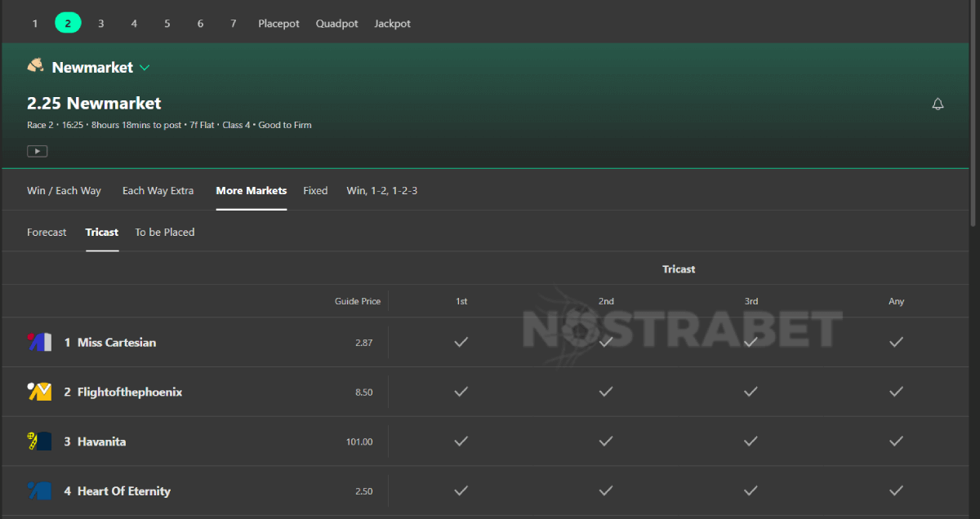Open the To be Placed tab
The image size is (980, 519).
(x=164, y=233)
